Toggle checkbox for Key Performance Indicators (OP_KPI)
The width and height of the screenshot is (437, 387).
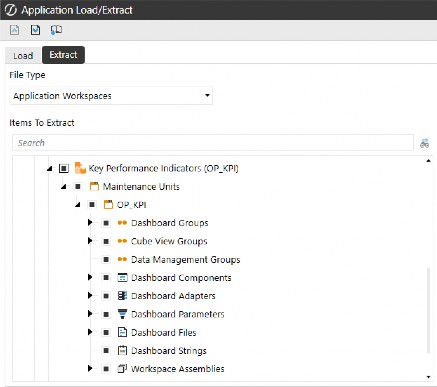coord(64,168)
